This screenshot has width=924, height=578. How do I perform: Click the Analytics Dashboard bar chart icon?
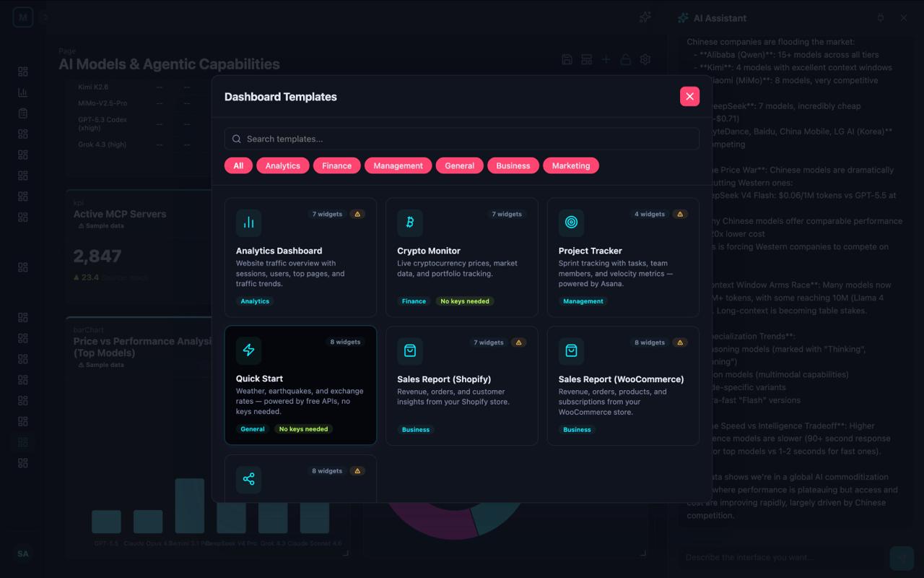pos(248,223)
